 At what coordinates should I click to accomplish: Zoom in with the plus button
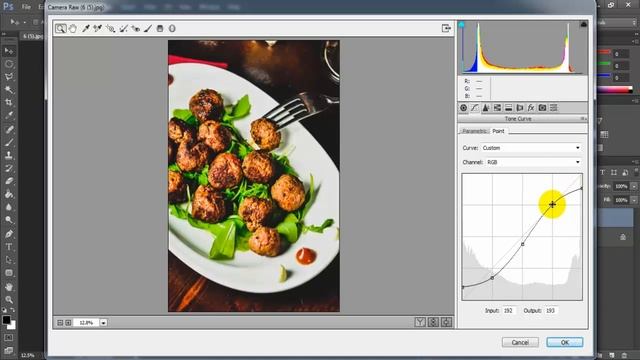[x=68, y=322]
